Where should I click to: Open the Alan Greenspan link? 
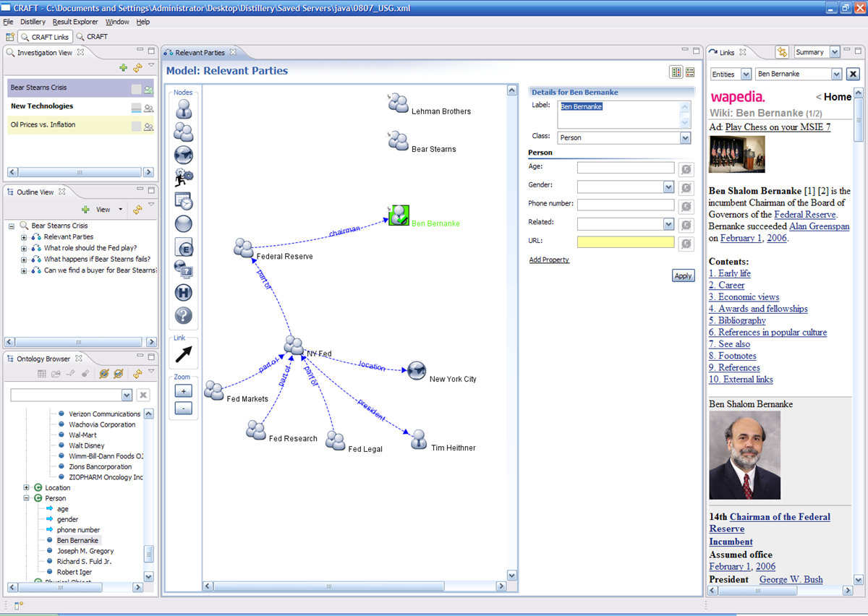820,226
